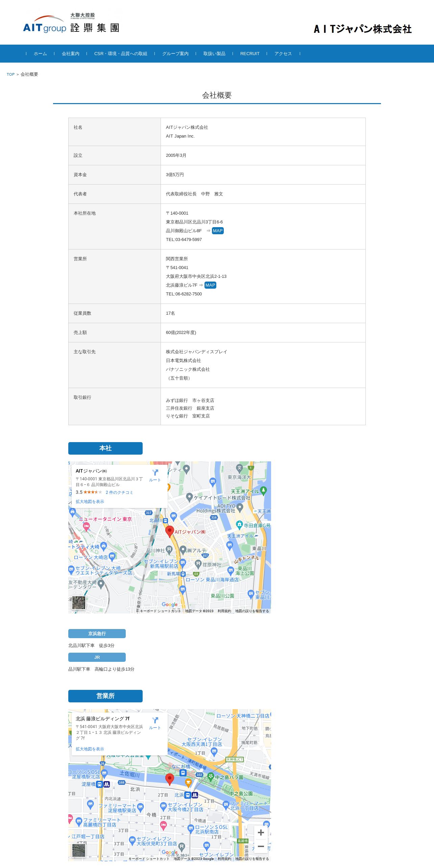Viewport: 434px width, 868px height.
Task: Click the ㈱アルテ marker
Action: [x=183, y=550]
